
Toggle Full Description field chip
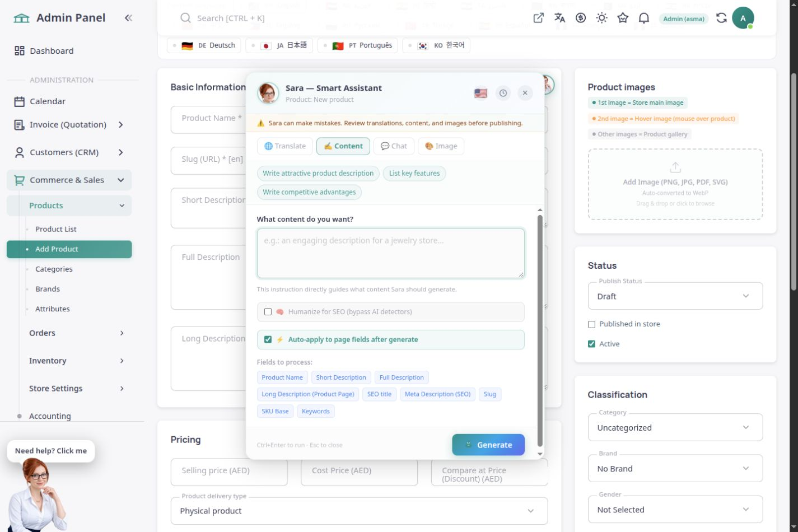click(402, 377)
